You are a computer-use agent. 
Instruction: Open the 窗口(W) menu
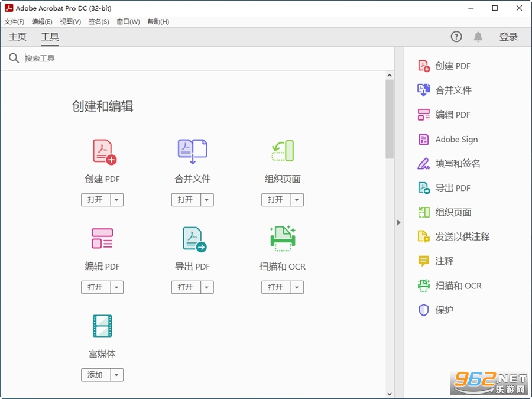(x=128, y=22)
